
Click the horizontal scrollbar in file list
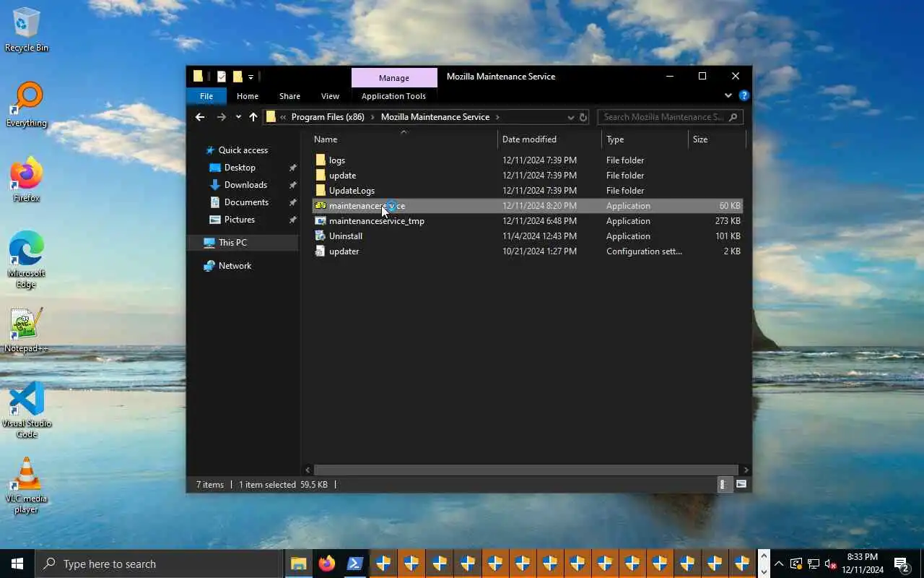click(x=526, y=470)
